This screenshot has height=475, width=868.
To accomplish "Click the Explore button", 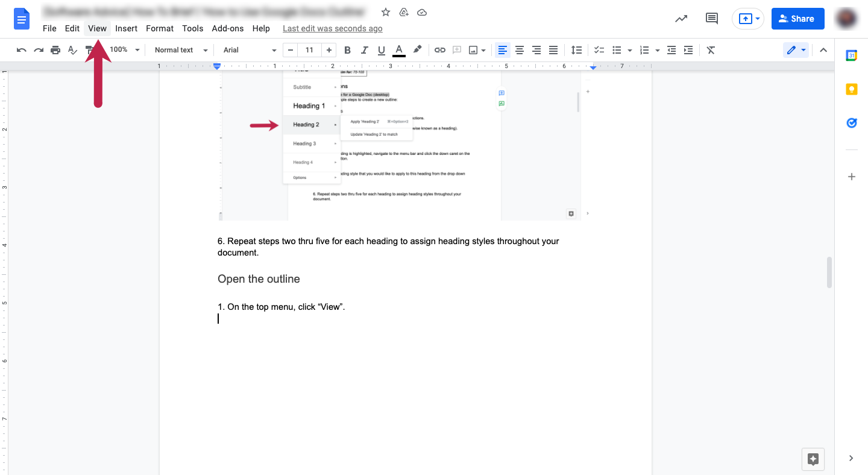I will [813, 459].
